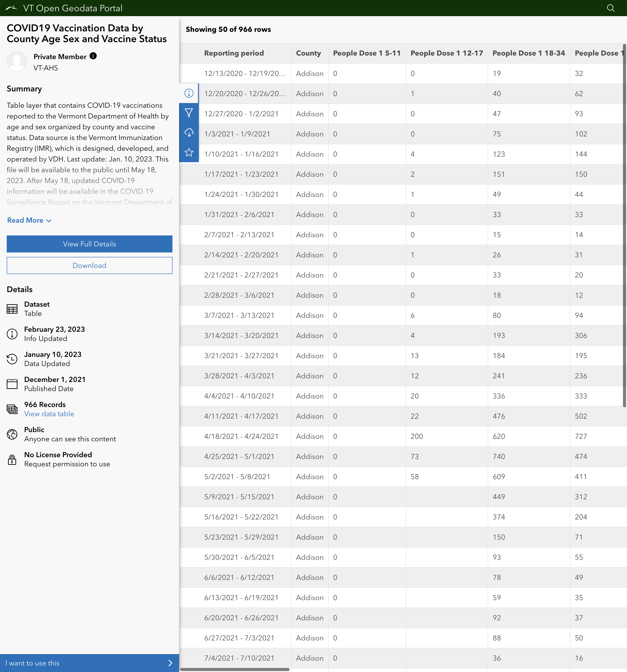Click the search magnifier icon
The width and height of the screenshot is (627, 672).
click(610, 8)
